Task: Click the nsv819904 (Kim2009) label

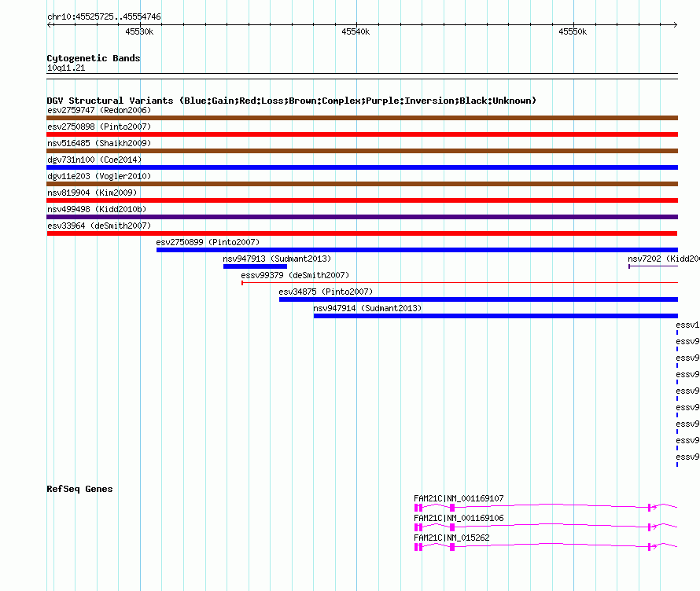Action: tap(92, 193)
